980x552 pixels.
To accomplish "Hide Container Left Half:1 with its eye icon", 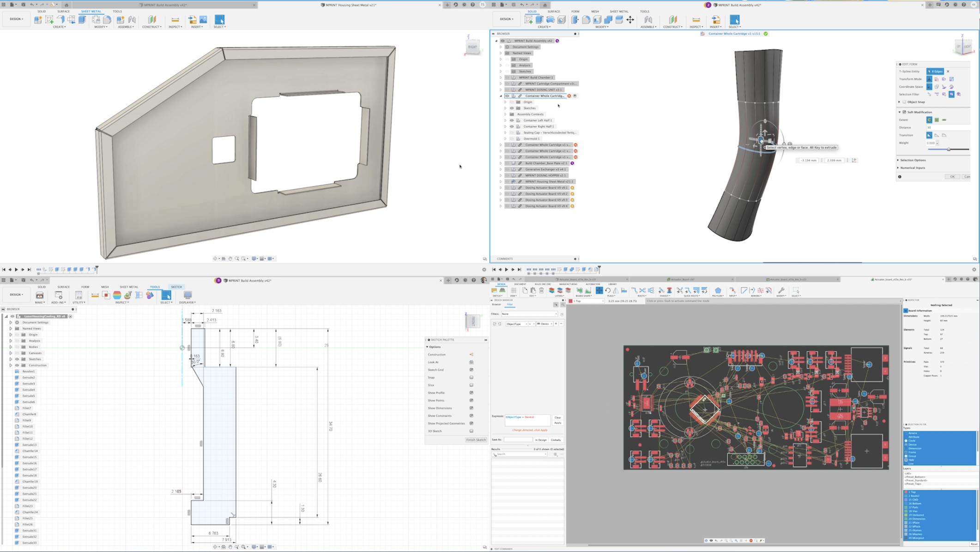I will pyautogui.click(x=512, y=120).
